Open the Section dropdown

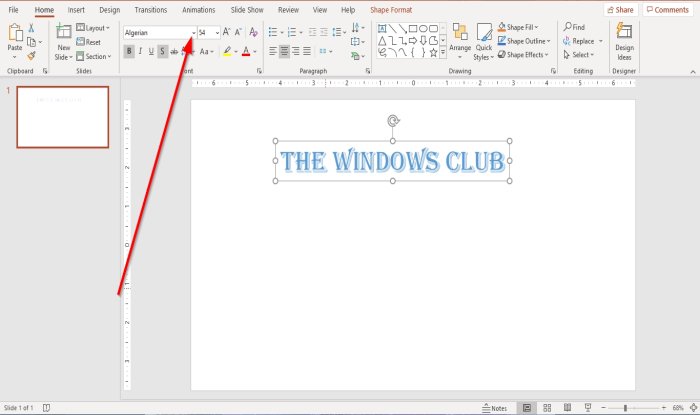pyautogui.click(x=93, y=56)
